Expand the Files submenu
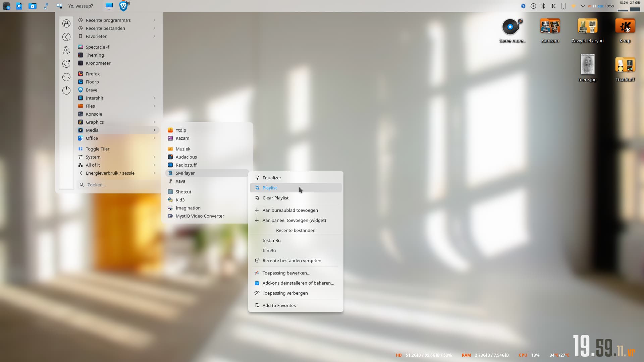Image resolution: width=644 pixels, height=362 pixels. pyautogui.click(x=118, y=106)
